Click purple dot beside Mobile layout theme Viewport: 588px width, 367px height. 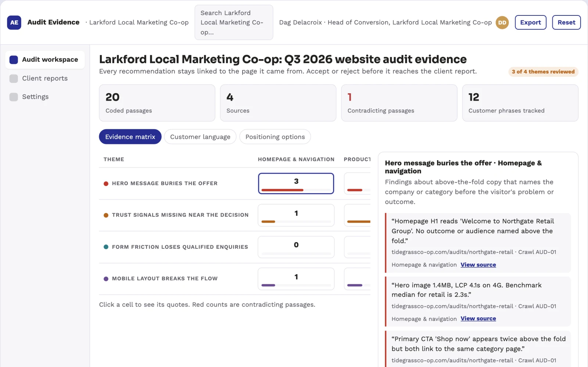point(106,279)
